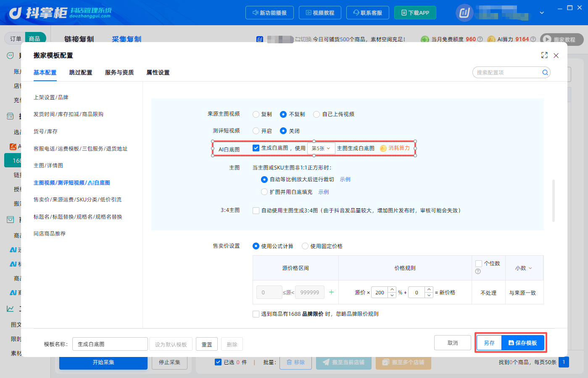The height and width of the screenshot is (378, 588).
Task: Turn on 测评短视频 with 开启
Action: click(256, 131)
